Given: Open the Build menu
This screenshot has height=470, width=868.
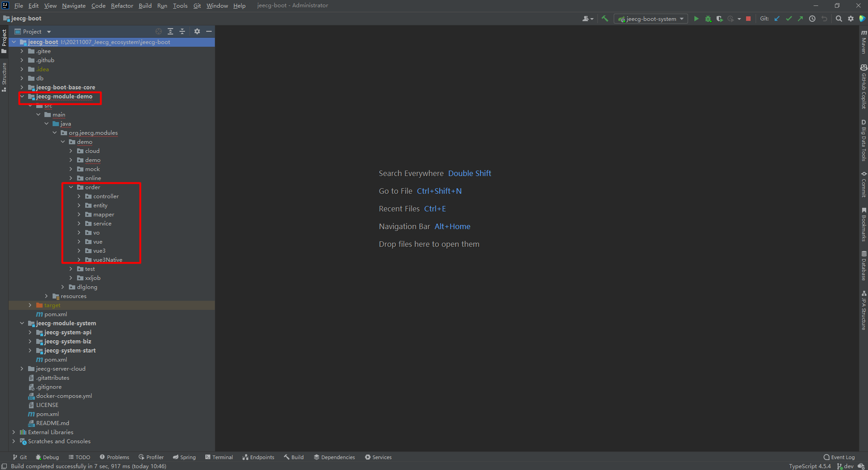Looking at the screenshot, I should pyautogui.click(x=145, y=5).
